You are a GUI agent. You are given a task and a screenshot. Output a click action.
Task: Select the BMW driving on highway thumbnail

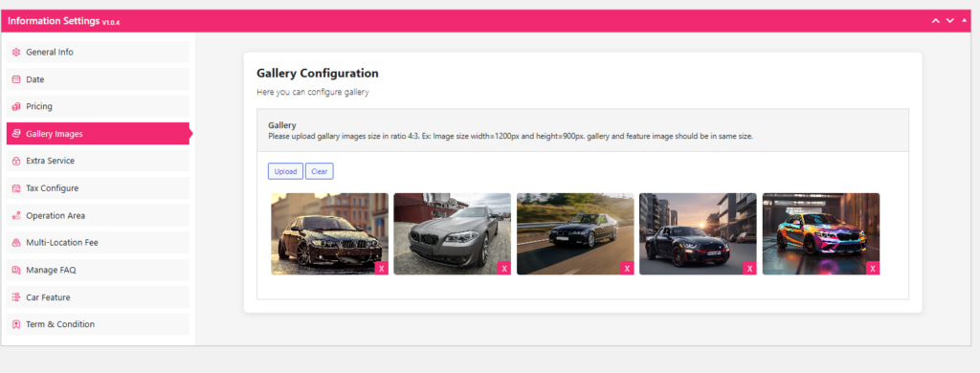pyautogui.click(x=575, y=233)
